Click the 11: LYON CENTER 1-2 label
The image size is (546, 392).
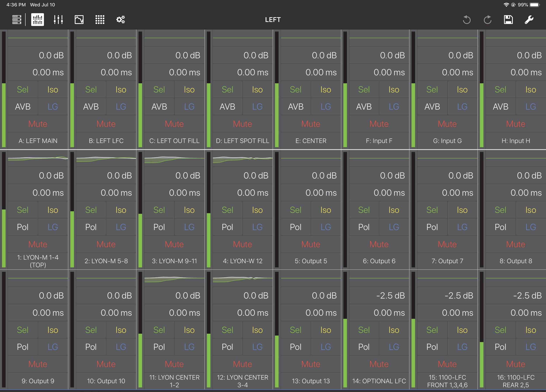174,381
